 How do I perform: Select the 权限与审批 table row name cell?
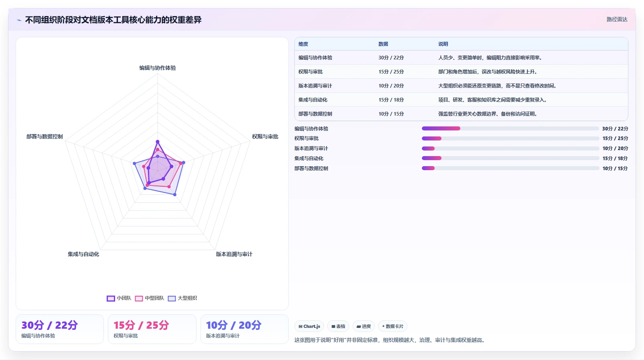(310, 72)
